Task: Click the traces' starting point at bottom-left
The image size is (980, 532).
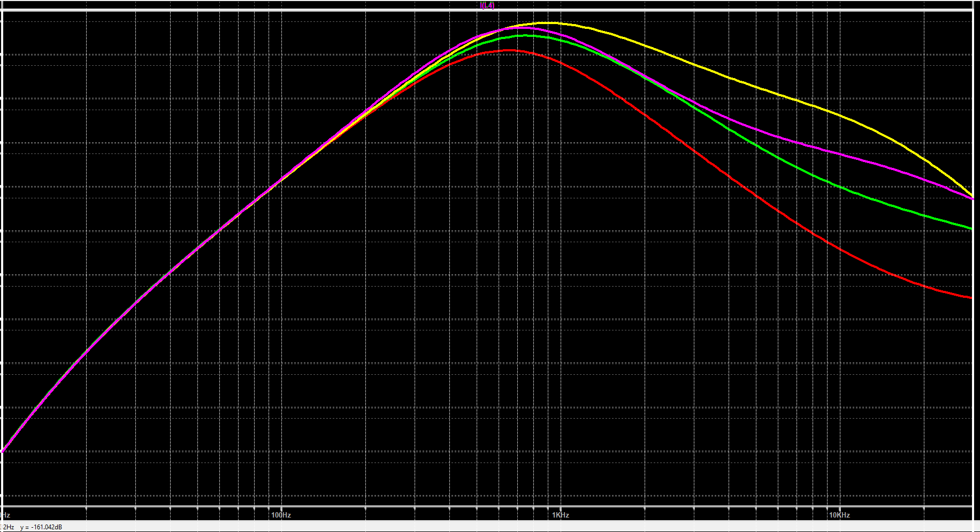Action: (3, 451)
